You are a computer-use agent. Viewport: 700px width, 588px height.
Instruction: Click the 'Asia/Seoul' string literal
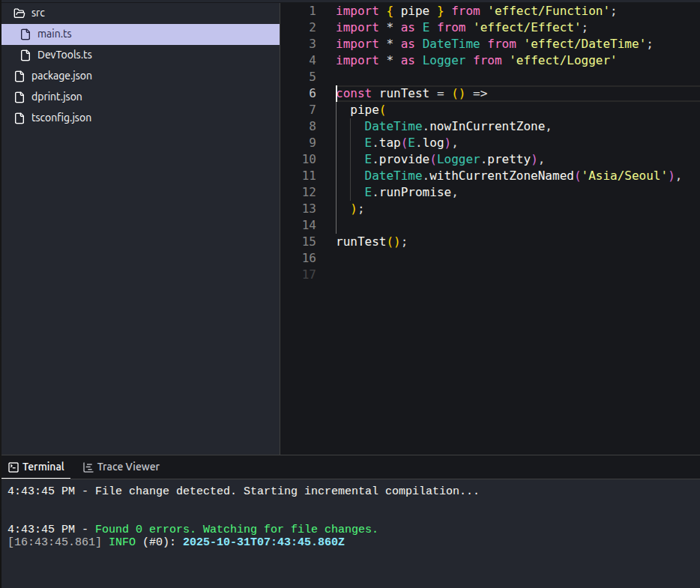pos(624,176)
